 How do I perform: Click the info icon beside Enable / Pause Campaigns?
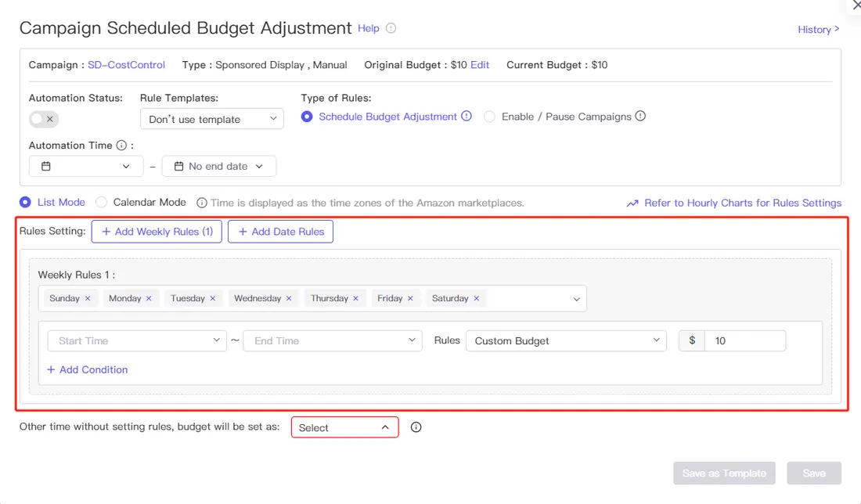click(x=640, y=117)
